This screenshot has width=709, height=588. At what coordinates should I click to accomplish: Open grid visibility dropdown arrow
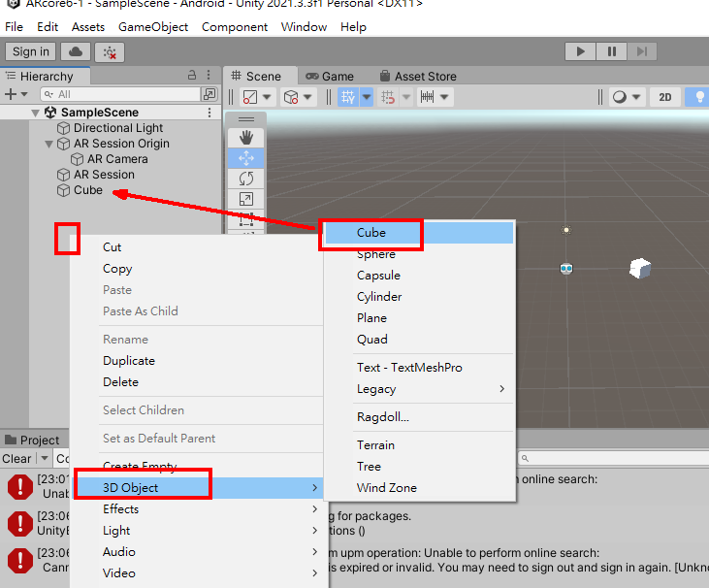tap(367, 97)
